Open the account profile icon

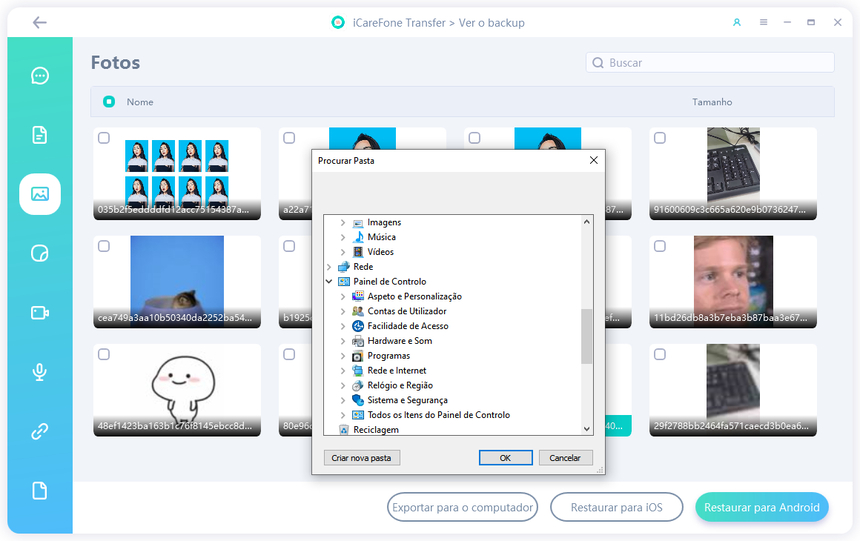737,22
